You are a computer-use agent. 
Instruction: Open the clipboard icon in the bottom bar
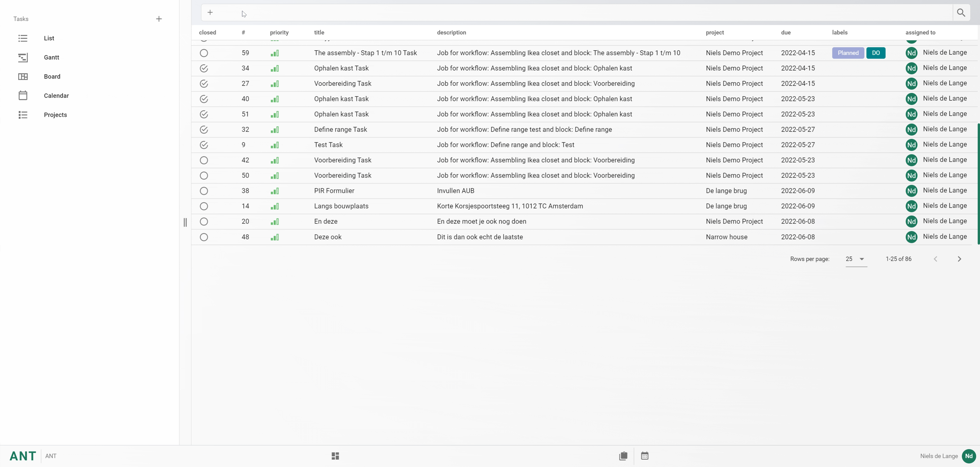pyautogui.click(x=623, y=456)
